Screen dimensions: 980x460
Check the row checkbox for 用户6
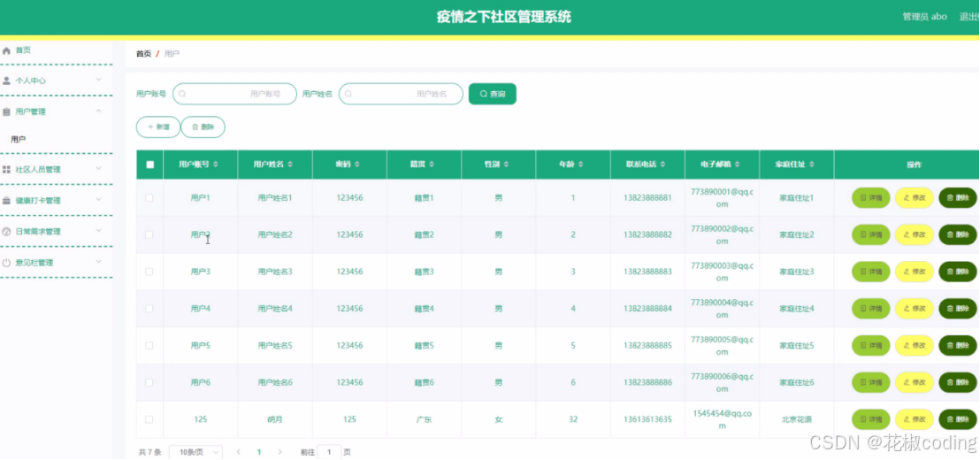pyautogui.click(x=149, y=382)
